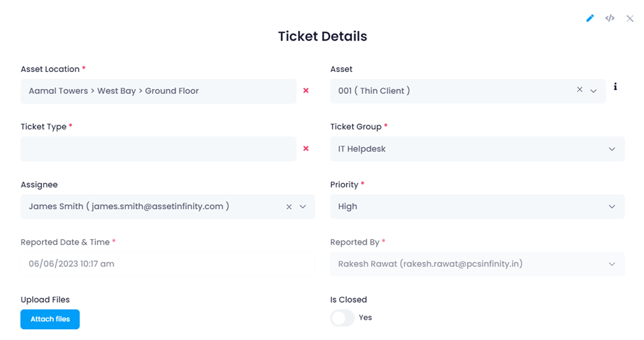This screenshot has width=644, height=340.
Task: Click the Reported Date & Time field
Action: coord(167,264)
